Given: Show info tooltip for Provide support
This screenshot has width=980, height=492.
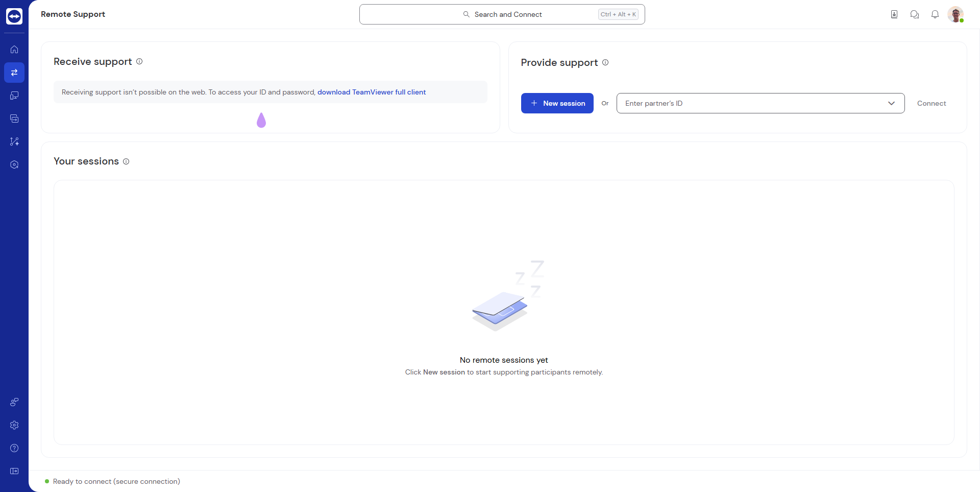Looking at the screenshot, I should pos(605,62).
